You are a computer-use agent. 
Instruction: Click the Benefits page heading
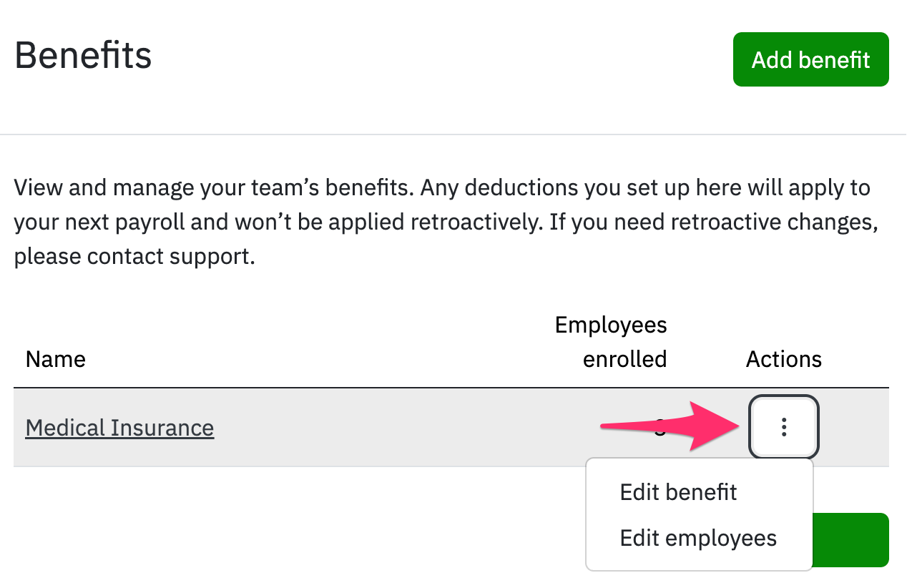(x=82, y=55)
